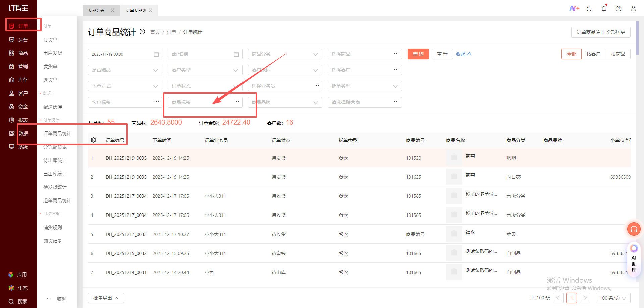The height and width of the screenshot is (308, 644).
Task: Expand the 商品品牌 dropdown
Action: coord(285,102)
